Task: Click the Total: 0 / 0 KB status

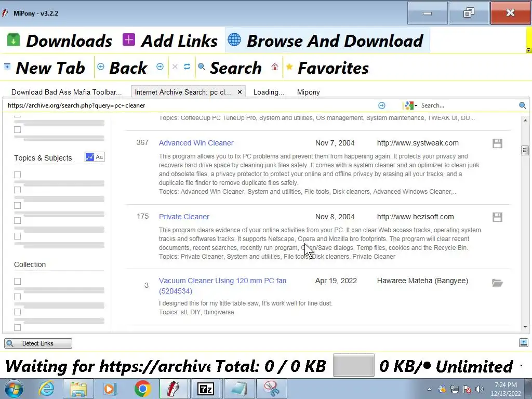Action: point(270,366)
